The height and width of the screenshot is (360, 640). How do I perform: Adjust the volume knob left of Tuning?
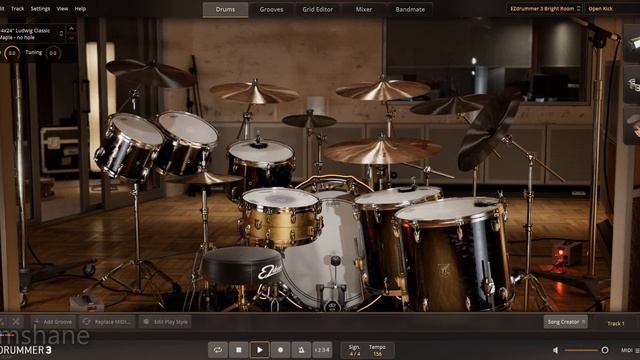(12, 53)
